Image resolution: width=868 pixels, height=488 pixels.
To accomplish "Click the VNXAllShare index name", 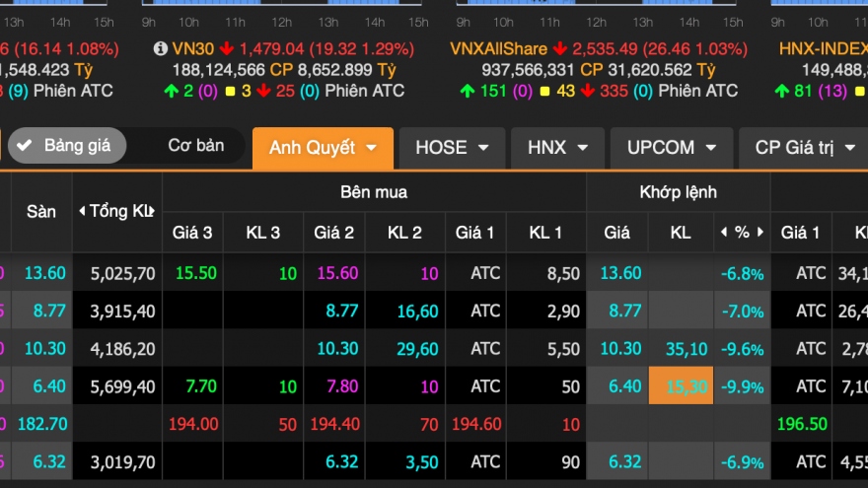I will coord(498,47).
